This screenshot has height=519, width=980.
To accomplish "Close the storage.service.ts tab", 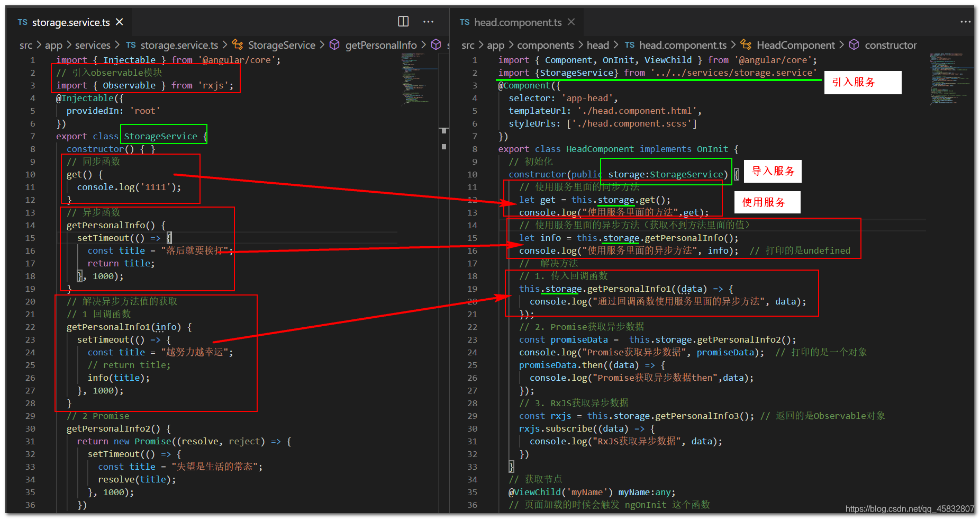I will 120,22.
